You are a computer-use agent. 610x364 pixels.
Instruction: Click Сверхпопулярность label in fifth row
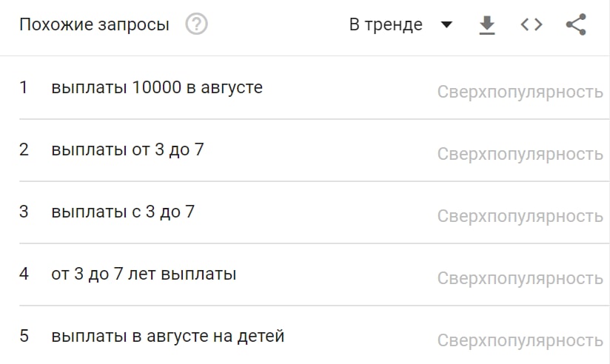point(520,340)
